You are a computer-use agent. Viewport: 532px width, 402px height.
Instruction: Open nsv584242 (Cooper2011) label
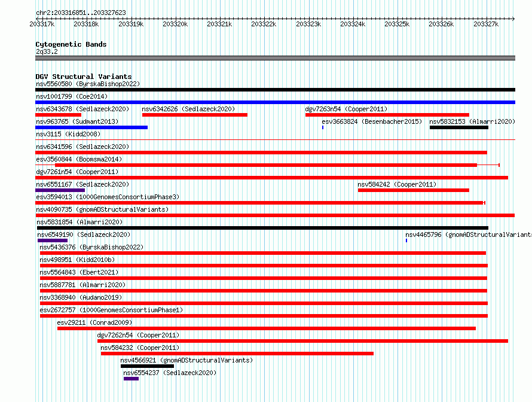coord(397,184)
